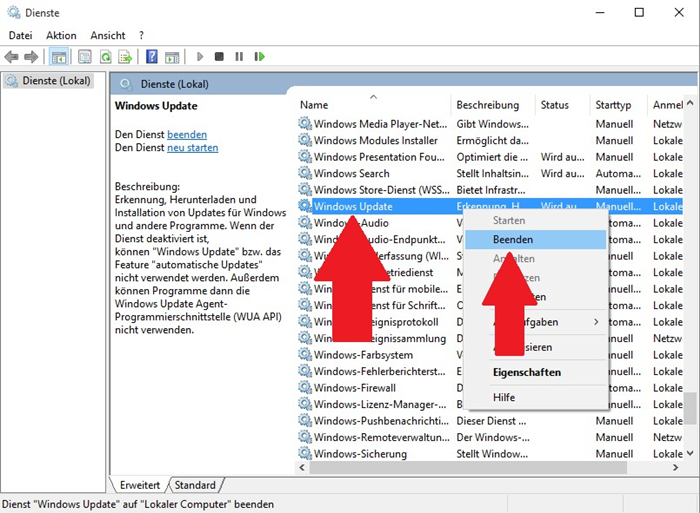
Task: Click the Export list toolbar icon
Action: (x=125, y=57)
